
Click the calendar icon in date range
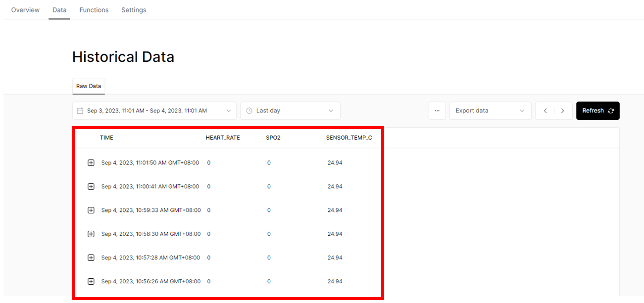click(x=80, y=111)
